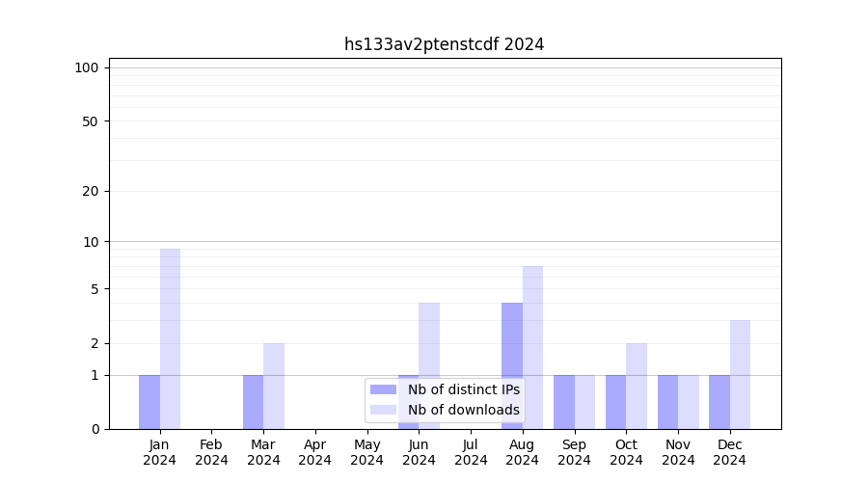Click the 20 tick on the y-axis
The image size is (868, 482).
[x=91, y=191]
